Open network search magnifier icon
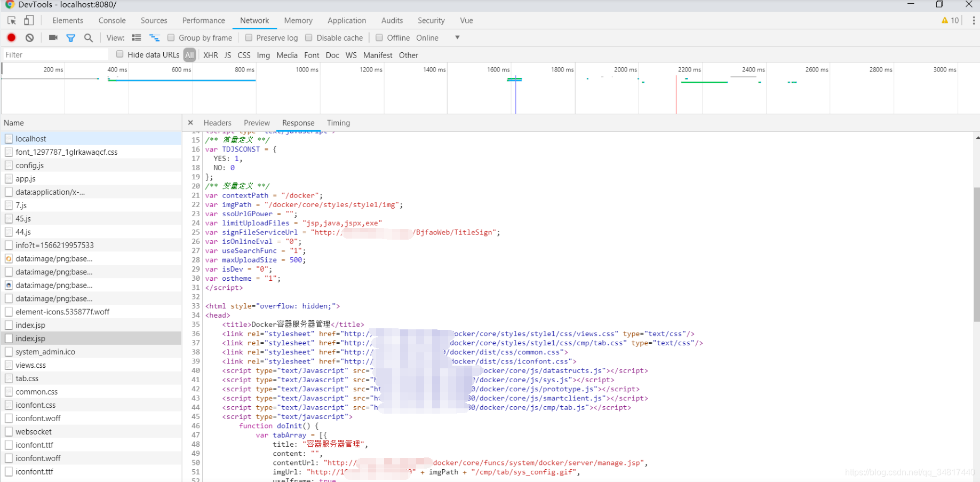Image resolution: width=980 pixels, height=482 pixels. pos(89,38)
